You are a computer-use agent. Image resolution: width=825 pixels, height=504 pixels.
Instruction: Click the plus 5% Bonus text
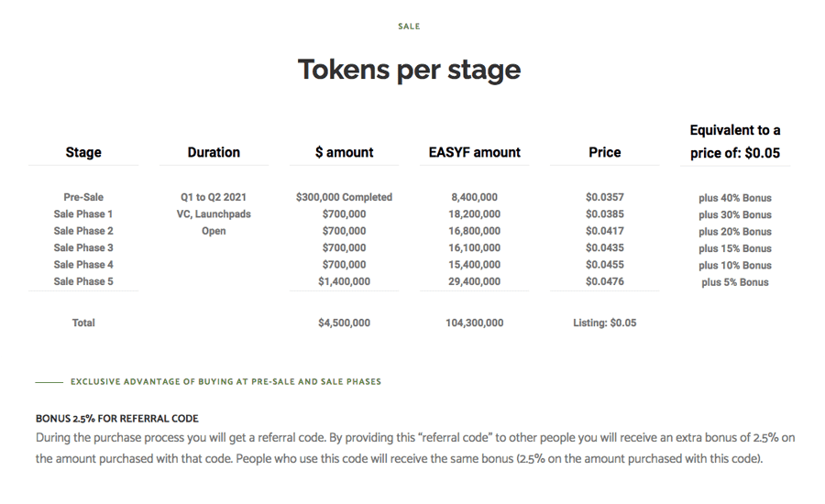735,282
